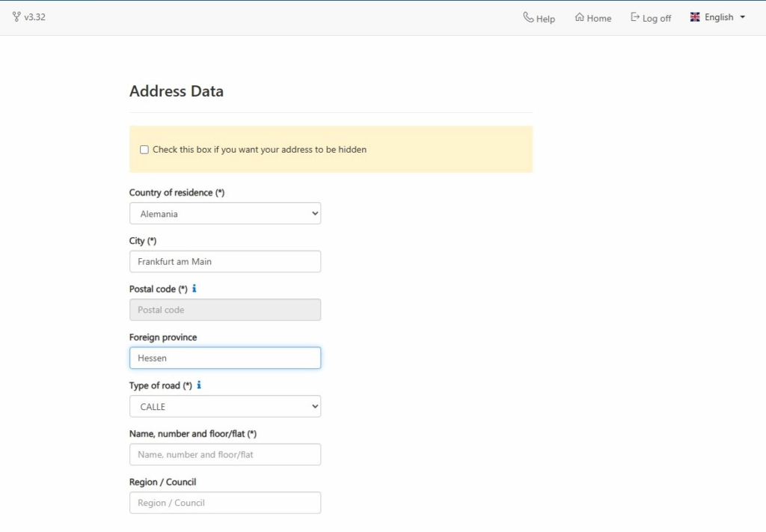Go to the Home menu link text
Image resolution: width=766 pixels, height=532 pixels.
(598, 19)
